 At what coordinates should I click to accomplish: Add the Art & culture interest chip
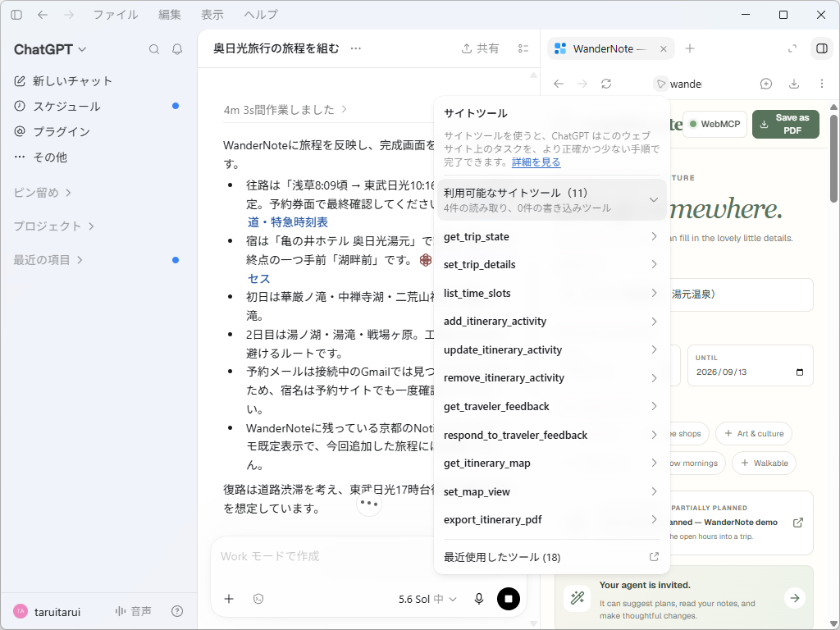point(754,434)
